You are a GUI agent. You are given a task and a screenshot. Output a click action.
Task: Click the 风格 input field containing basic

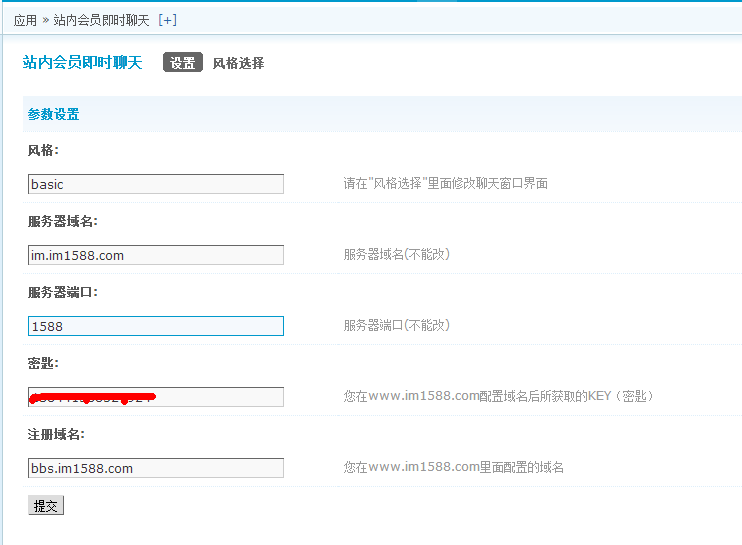pos(156,184)
